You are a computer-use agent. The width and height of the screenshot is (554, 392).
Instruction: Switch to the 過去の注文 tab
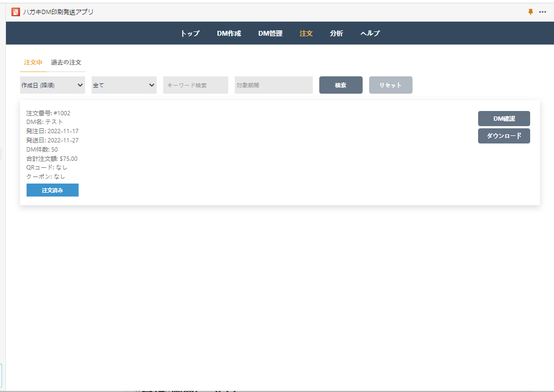66,63
